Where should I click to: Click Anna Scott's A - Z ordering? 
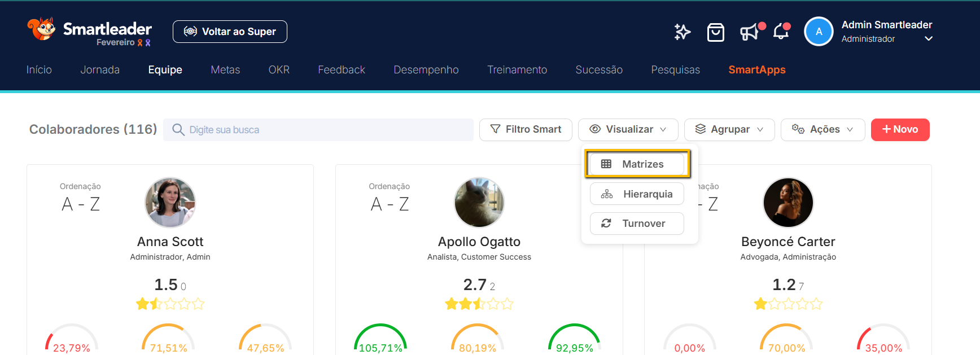pos(81,204)
